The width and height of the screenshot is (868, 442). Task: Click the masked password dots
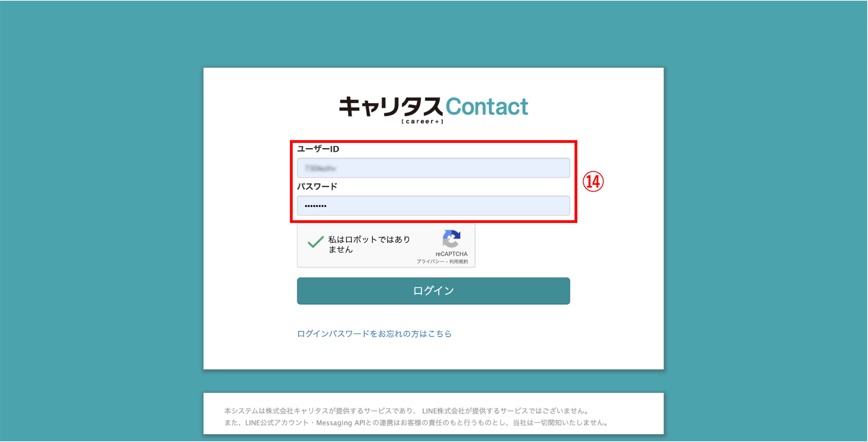click(315, 206)
